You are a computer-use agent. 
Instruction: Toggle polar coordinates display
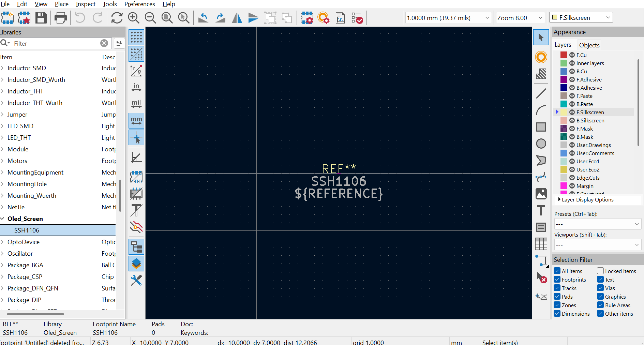point(136,71)
